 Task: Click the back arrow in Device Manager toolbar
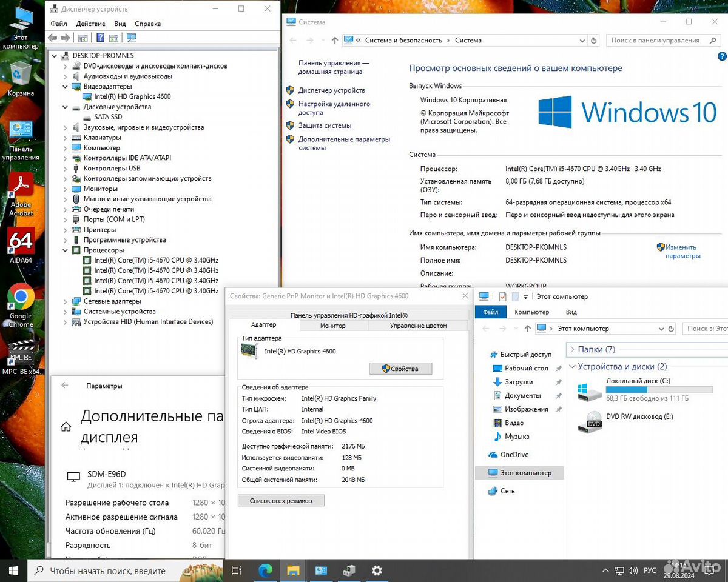53,38
